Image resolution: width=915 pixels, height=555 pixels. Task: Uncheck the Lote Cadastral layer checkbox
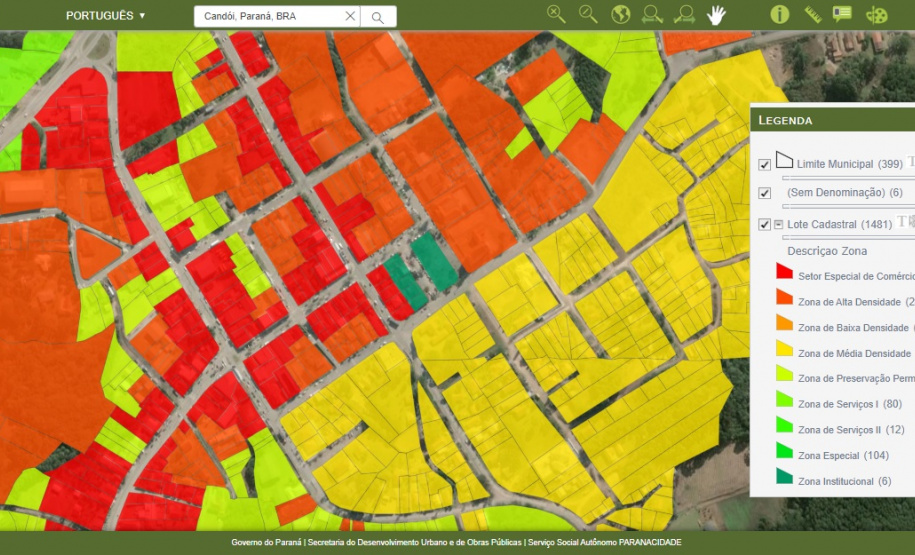[765, 225]
